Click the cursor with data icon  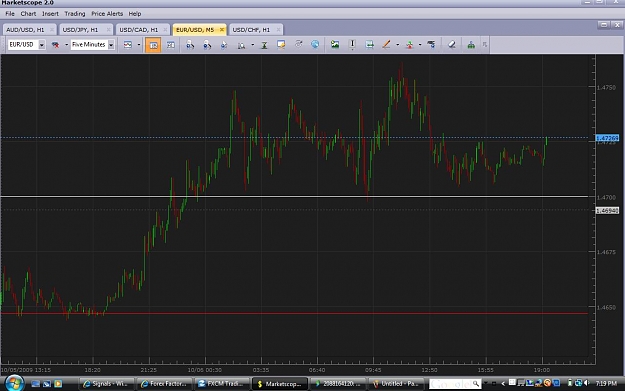pos(224,45)
